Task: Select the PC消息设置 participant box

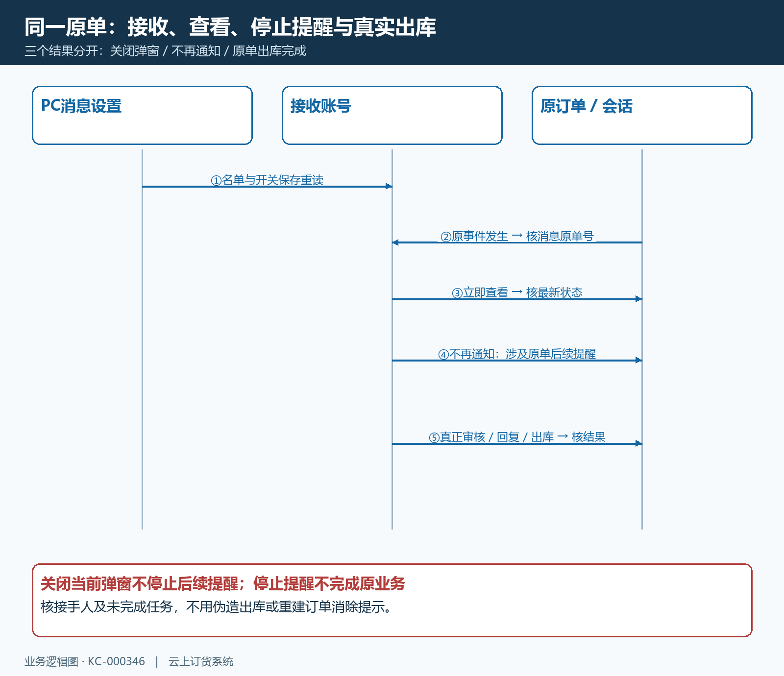Action: tap(142, 116)
